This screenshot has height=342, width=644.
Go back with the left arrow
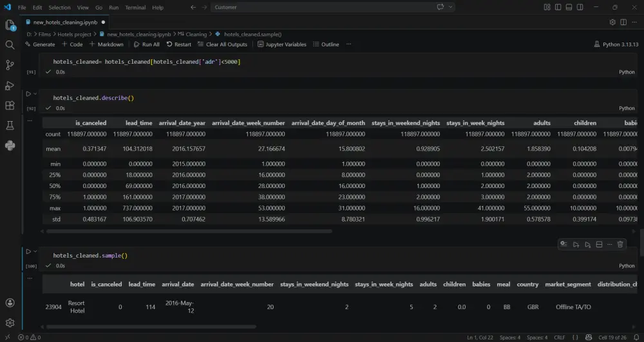coord(193,7)
